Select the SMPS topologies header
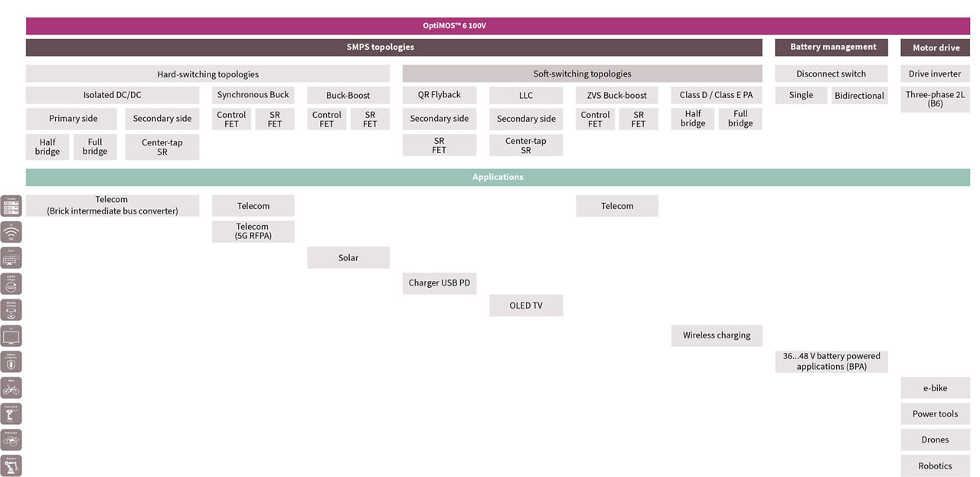 click(x=394, y=47)
